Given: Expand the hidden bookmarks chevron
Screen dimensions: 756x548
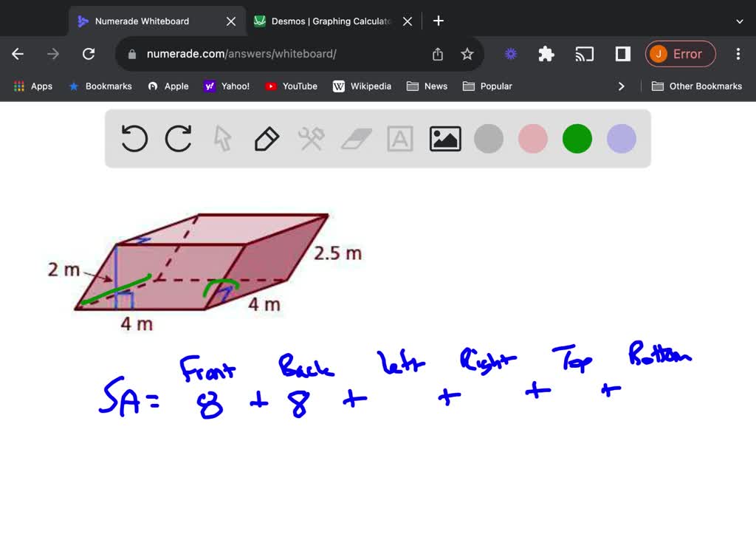Looking at the screenshot, I should [x=622, y=86].
